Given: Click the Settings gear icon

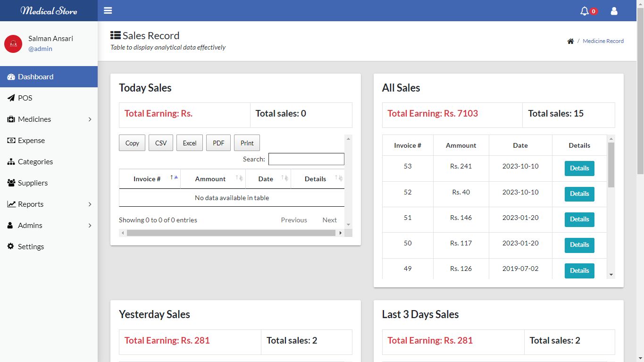Looking at the screenshot, I should click(x=10, y=246).
